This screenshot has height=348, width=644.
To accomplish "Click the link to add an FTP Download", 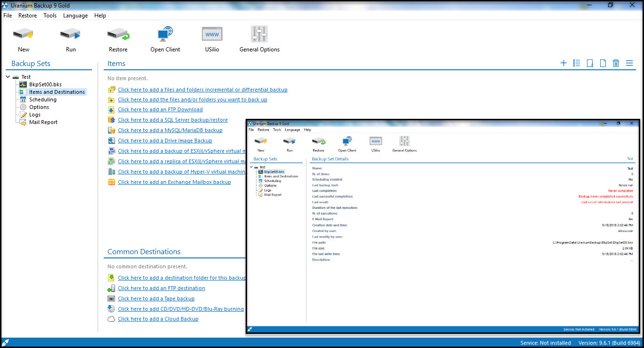I will click(x=160, y=109).
